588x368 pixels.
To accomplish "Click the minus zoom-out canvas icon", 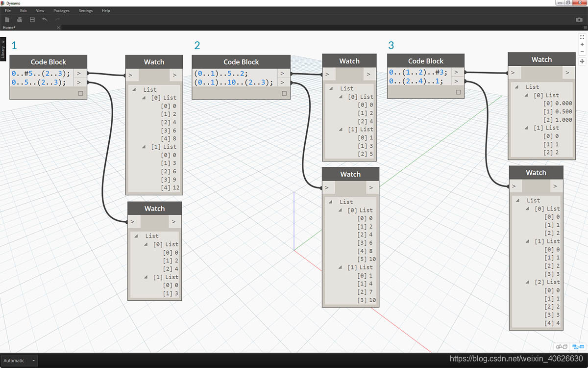I will tap(582, 51).
